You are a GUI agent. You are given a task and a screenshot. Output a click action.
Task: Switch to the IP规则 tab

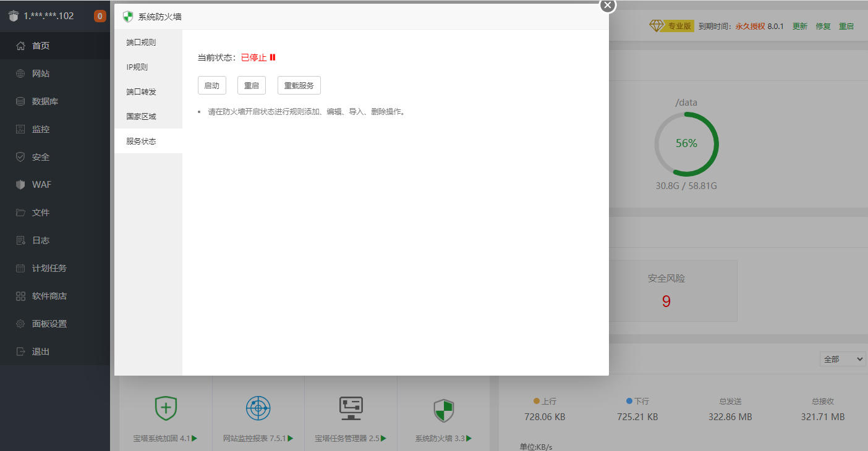click(x=148, y=67)
